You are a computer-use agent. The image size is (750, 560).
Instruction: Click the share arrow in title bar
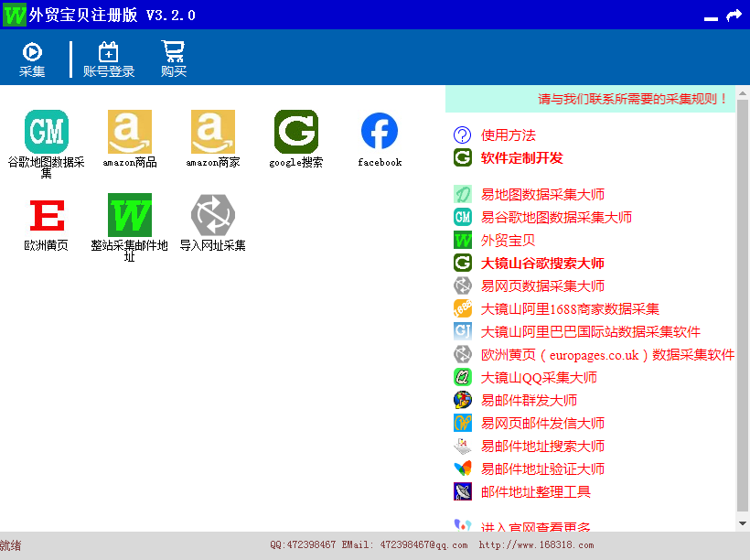[734, 16]
